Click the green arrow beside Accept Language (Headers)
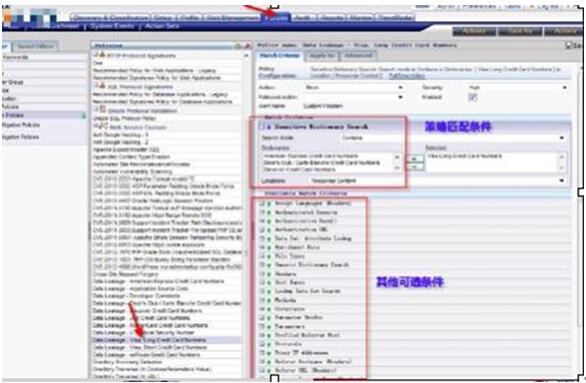 point(269,204)
